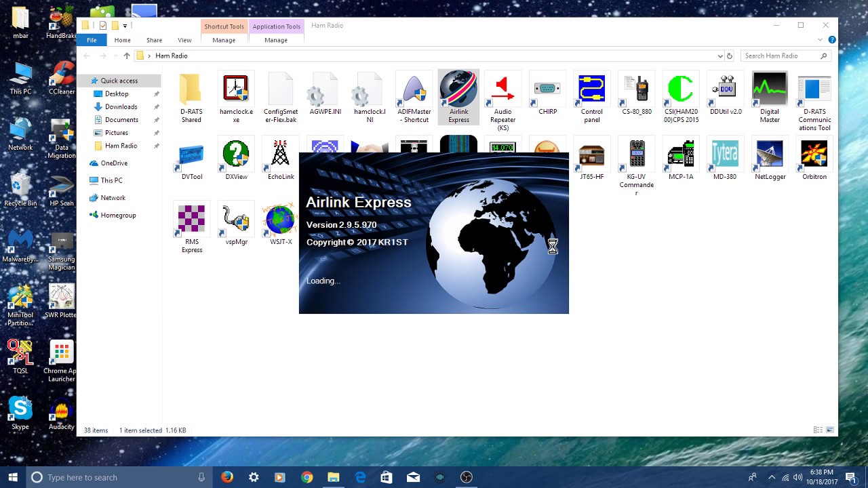Click the taskbar search box

click(119, 477)
